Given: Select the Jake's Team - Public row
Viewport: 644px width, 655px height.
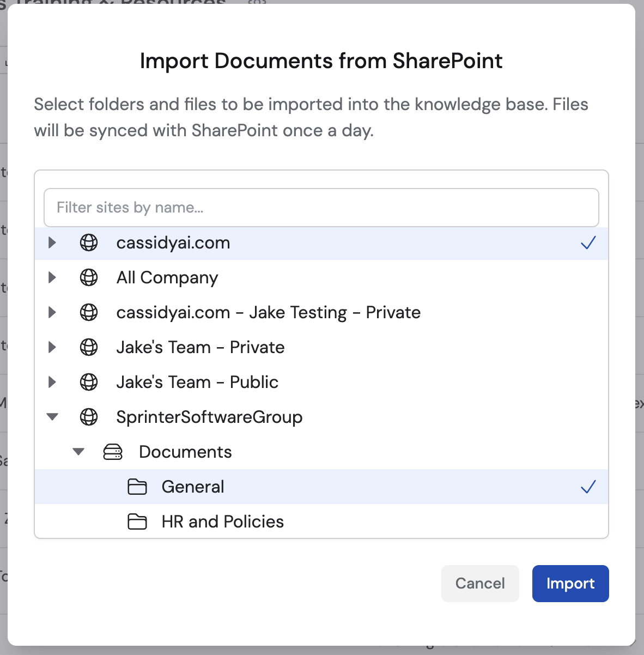Looking at the screenshot, I should pyautogui.click(x=197, y=382).
